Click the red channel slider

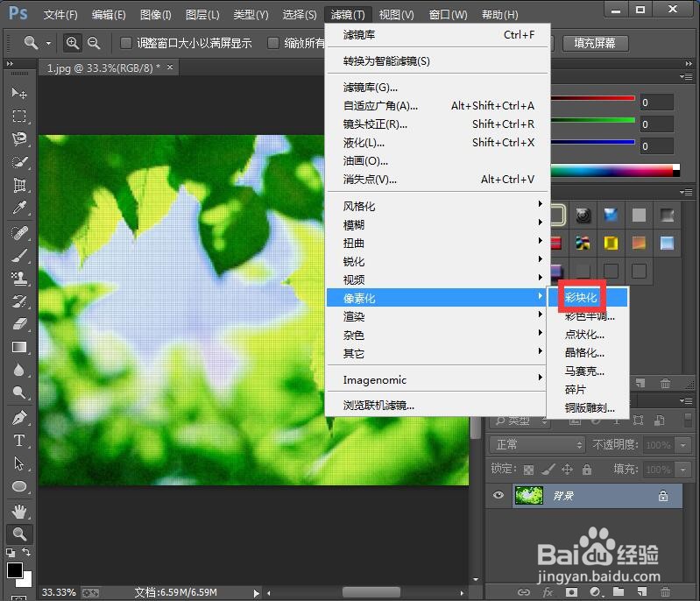(x=593, y=98)
